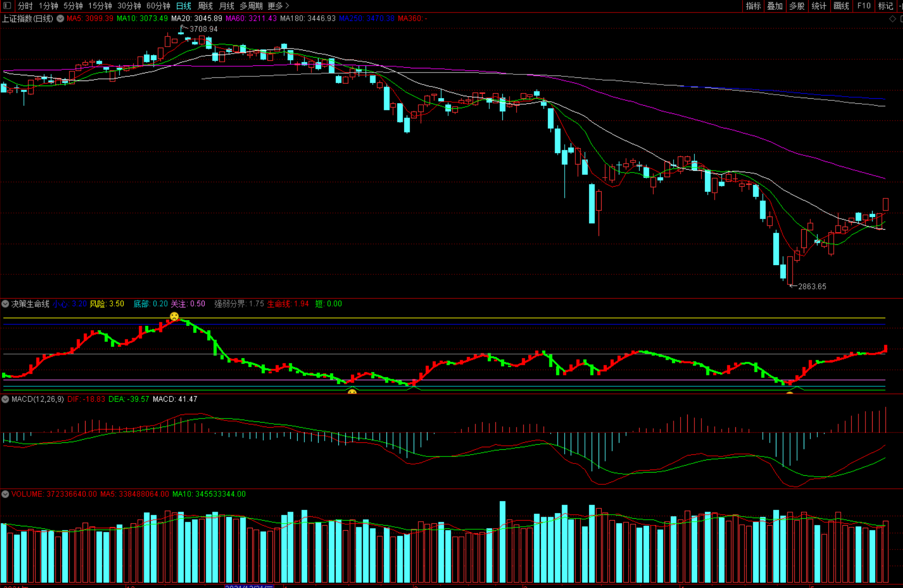Click the MA180: 3446.93 label
This screenshot has height=588, width=903.
[308, 18]
